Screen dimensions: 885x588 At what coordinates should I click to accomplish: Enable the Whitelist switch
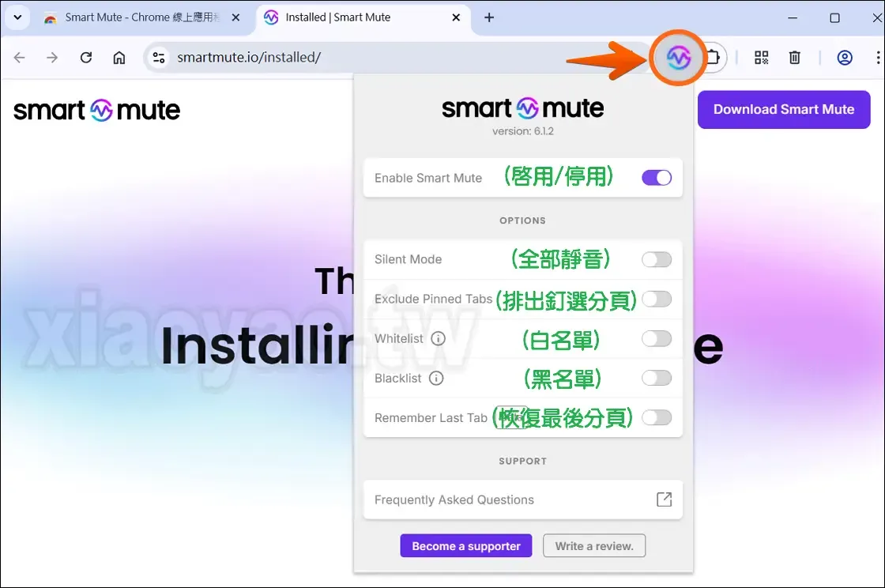tap(657, 338)
